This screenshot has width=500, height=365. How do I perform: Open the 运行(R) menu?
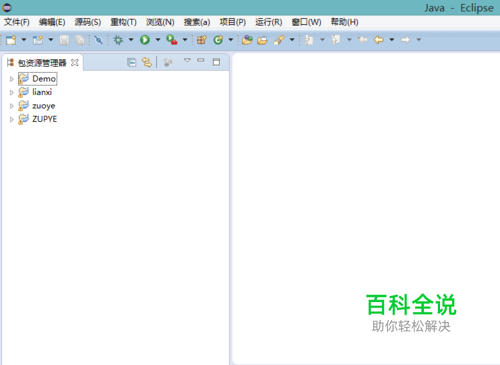[269, 22]
